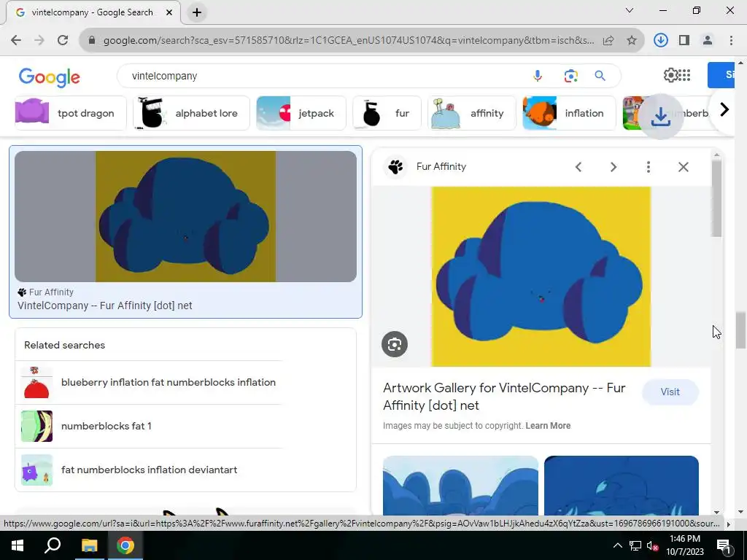This screenshot has height=560, width=747.
Task: Search inside image with Lens button
Action: click(395, 344)
